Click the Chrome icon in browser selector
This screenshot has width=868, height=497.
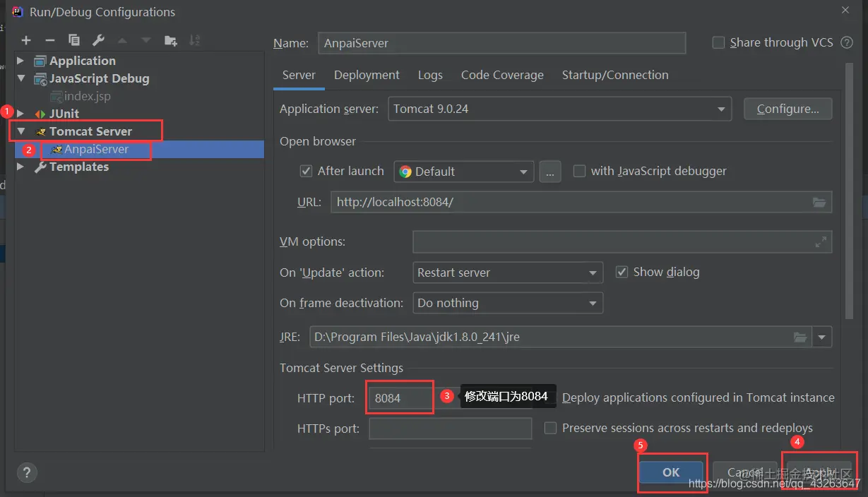(x=405, y=172)
